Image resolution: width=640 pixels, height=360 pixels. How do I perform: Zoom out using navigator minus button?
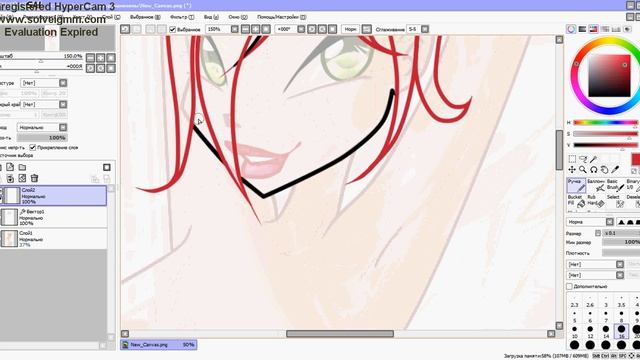coord(91,58)
